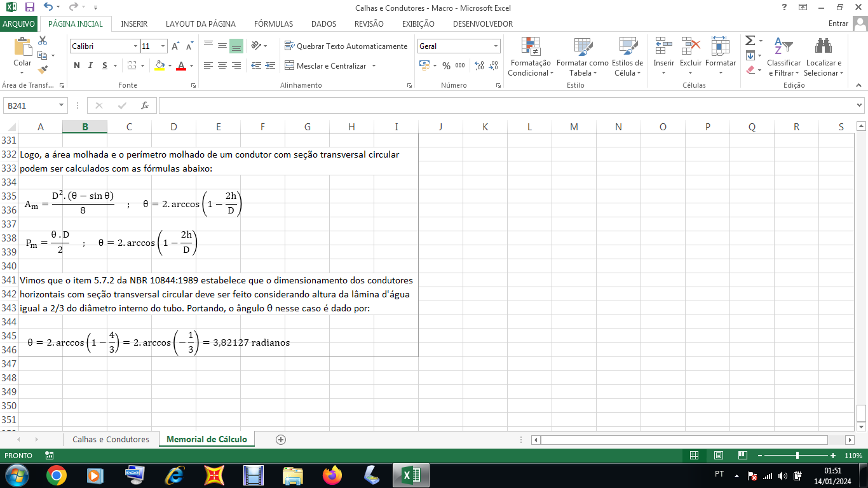The image size is (868, 488).
Task: Click Localizar e Selecionar binoculars
Action: [824, 57]
